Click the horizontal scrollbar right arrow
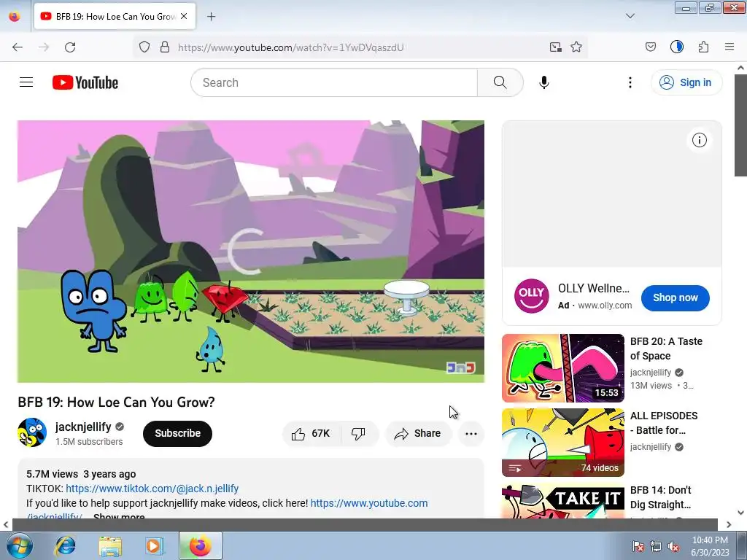747x560 pixels. 729,524
